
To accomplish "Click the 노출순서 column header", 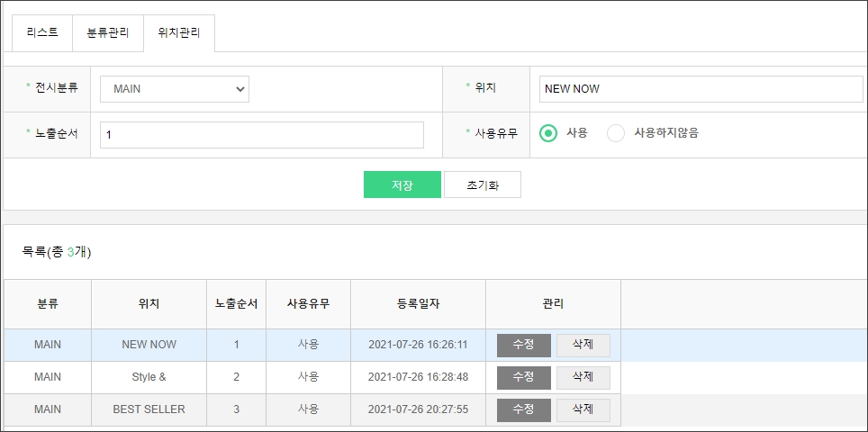I will (236, 304).
